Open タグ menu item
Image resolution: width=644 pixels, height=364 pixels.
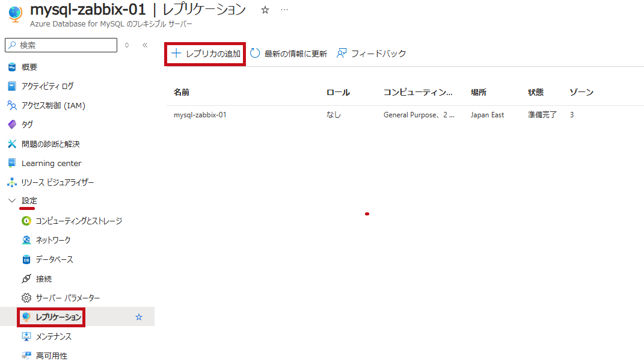[x=20, y=124]
